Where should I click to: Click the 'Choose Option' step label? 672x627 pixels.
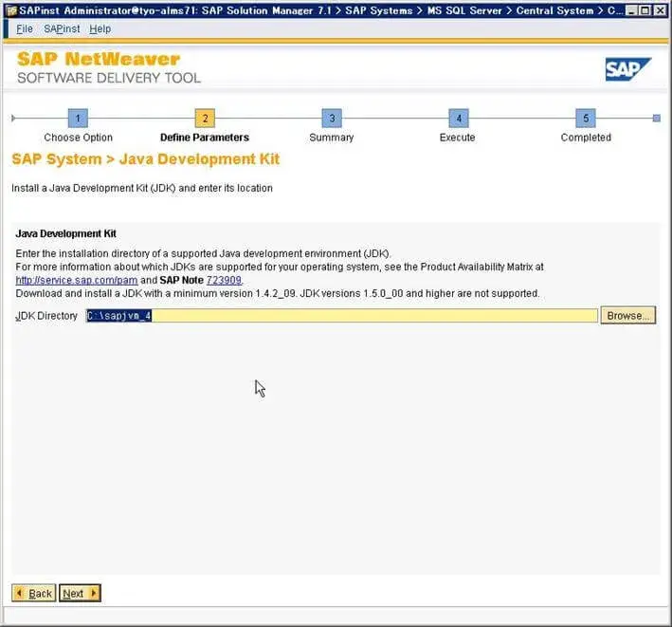pos(78,138)
